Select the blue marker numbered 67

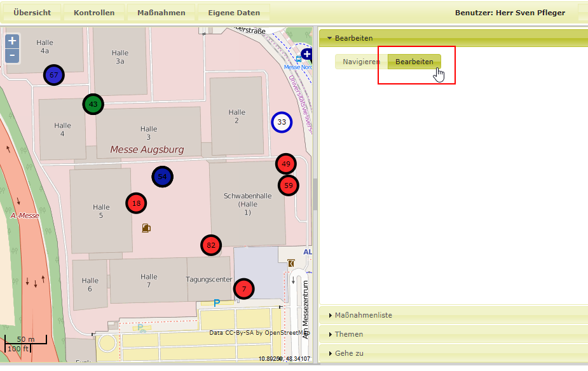click(x=54, y=76)
